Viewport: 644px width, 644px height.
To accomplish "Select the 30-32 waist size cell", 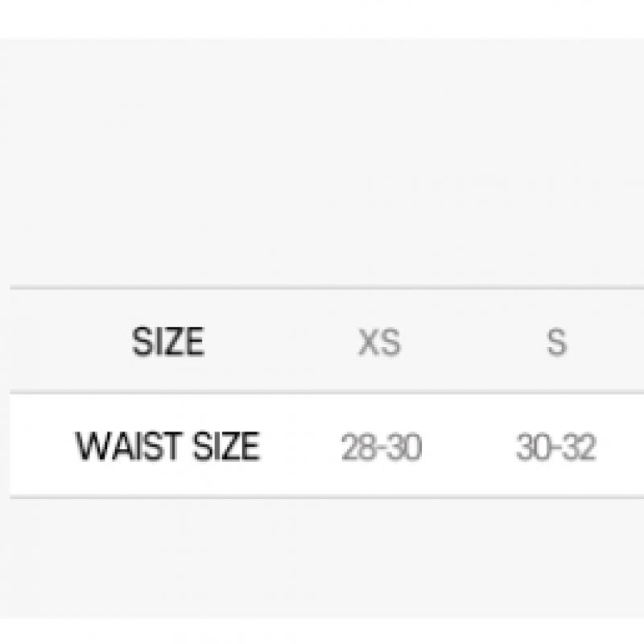I will click(555, 448).
